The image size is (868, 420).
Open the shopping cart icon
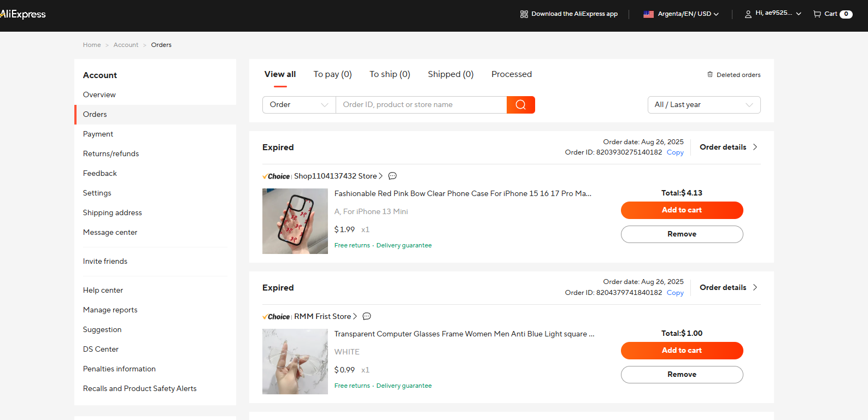tap(817, 14)
